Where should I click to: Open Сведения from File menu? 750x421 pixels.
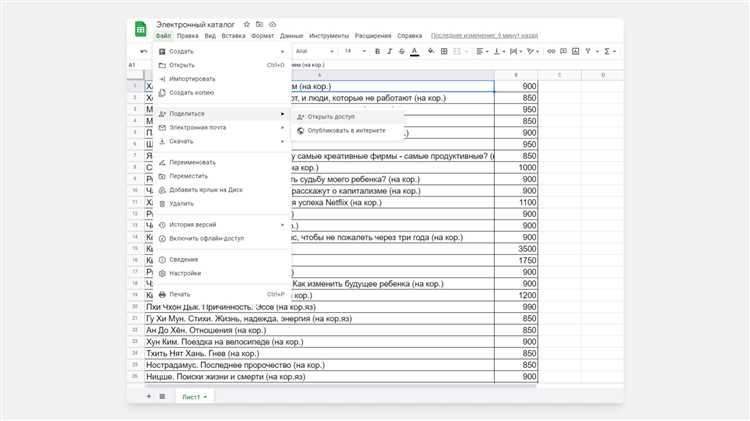pos(222,260)
